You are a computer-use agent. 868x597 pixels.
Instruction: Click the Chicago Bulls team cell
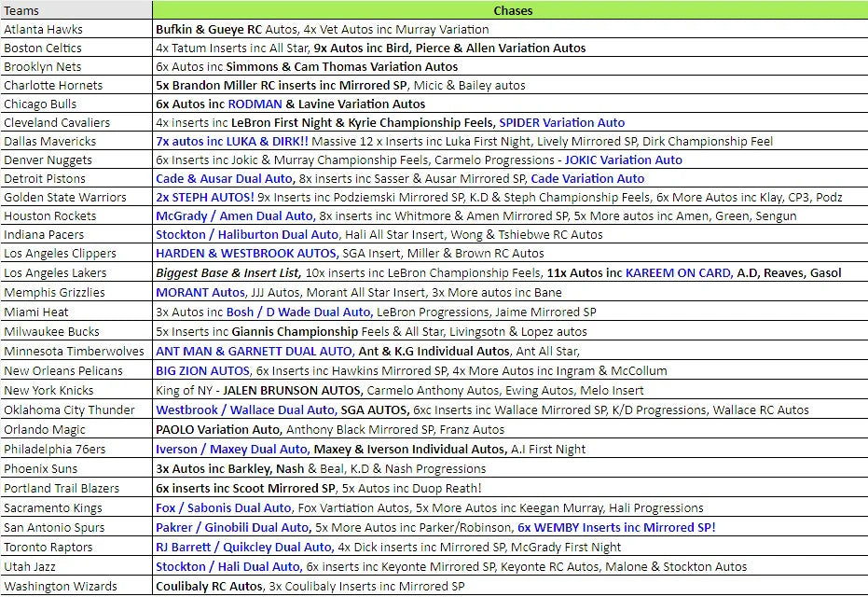coord(40,104)
